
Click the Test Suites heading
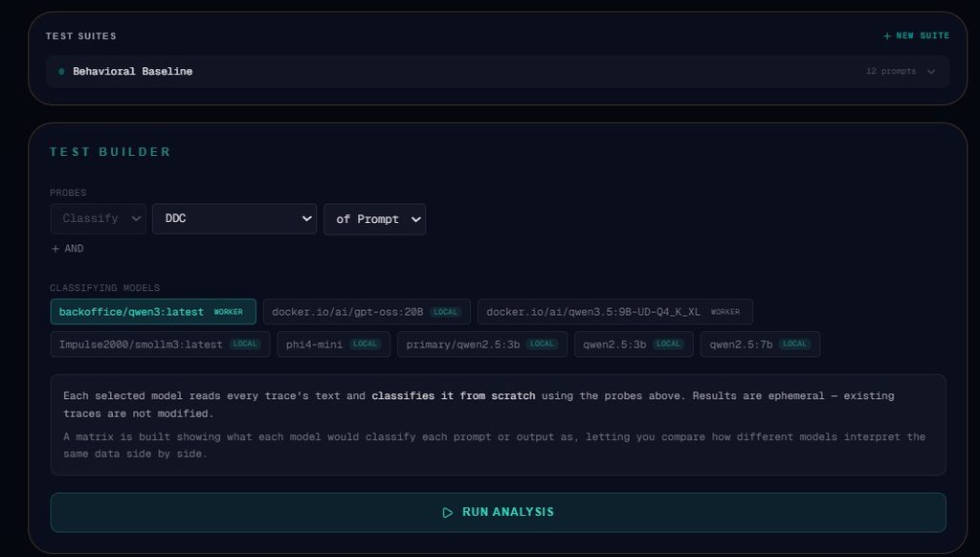[80, 36]
